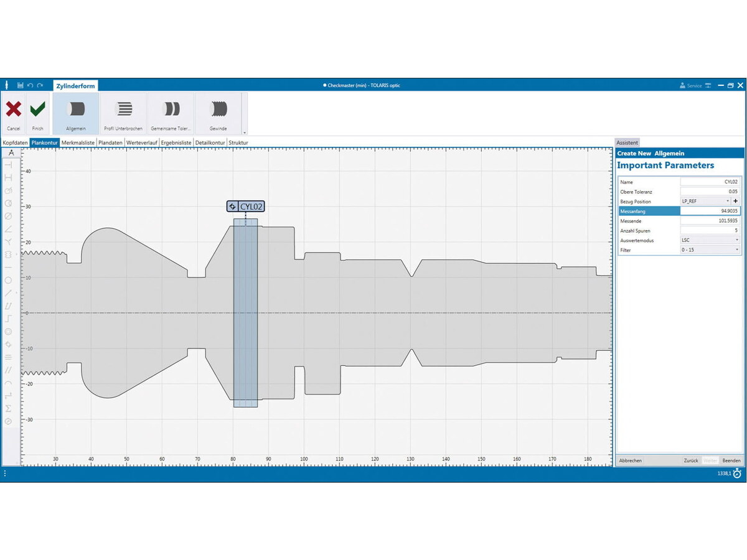This screenshot has height=560, width=747.
Task: Select the Gewinde thread cylinder icon
Action: coord(218,110)
